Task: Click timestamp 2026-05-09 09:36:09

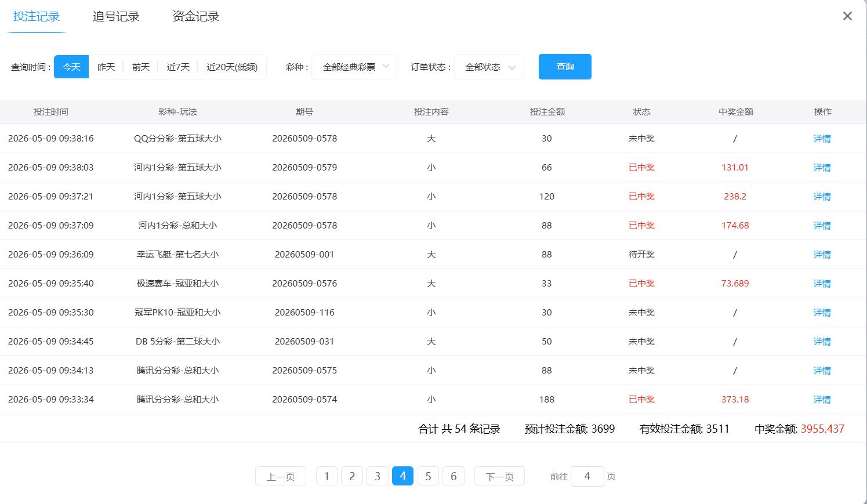Action: point(50,255)
